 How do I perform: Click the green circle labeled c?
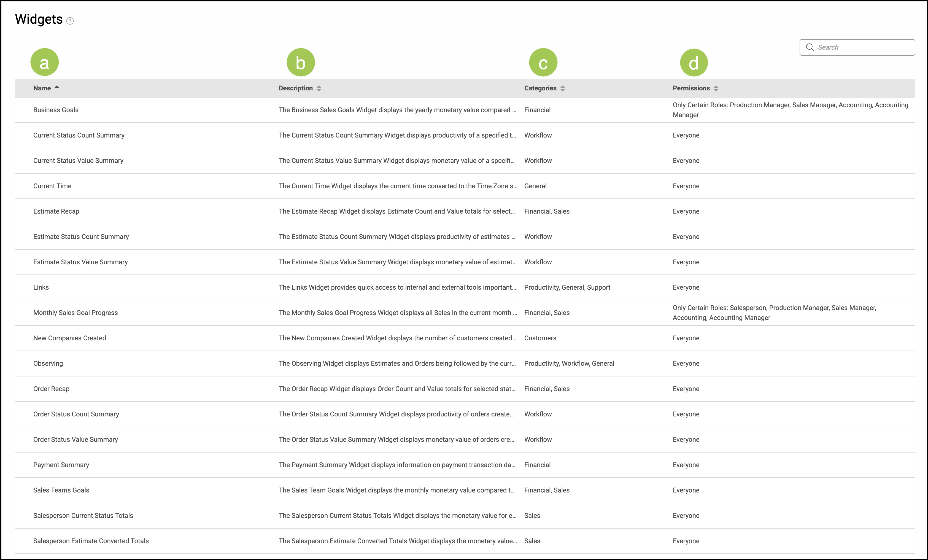(543, 63)
